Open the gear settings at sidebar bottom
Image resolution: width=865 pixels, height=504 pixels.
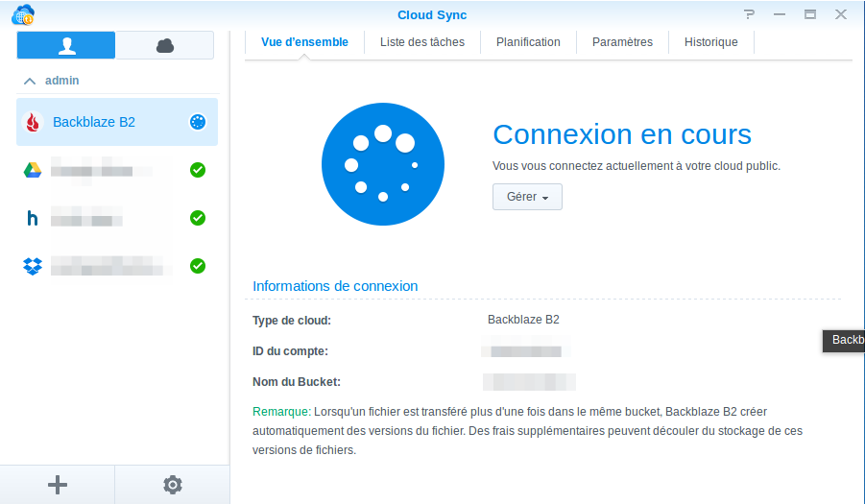point(173,485)
